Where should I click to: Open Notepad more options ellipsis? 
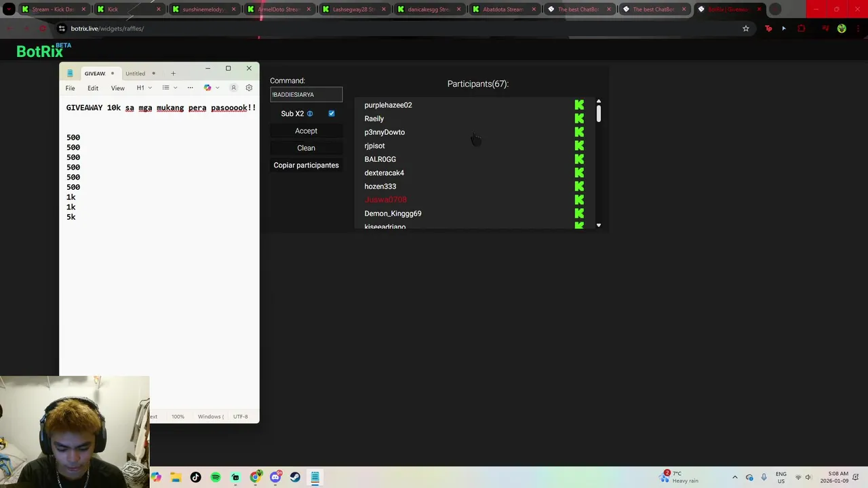coord(190,88)
